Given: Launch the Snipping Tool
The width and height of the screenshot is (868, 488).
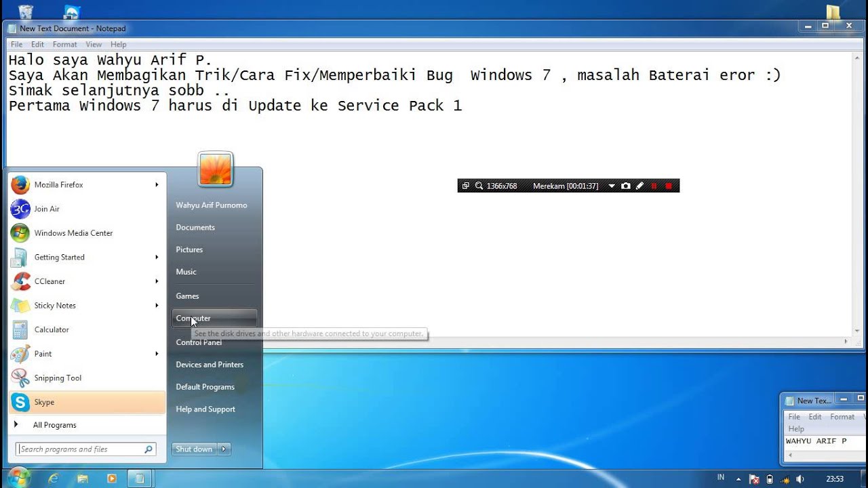Looking at the screenshot, I should click(x=87, y=378).
